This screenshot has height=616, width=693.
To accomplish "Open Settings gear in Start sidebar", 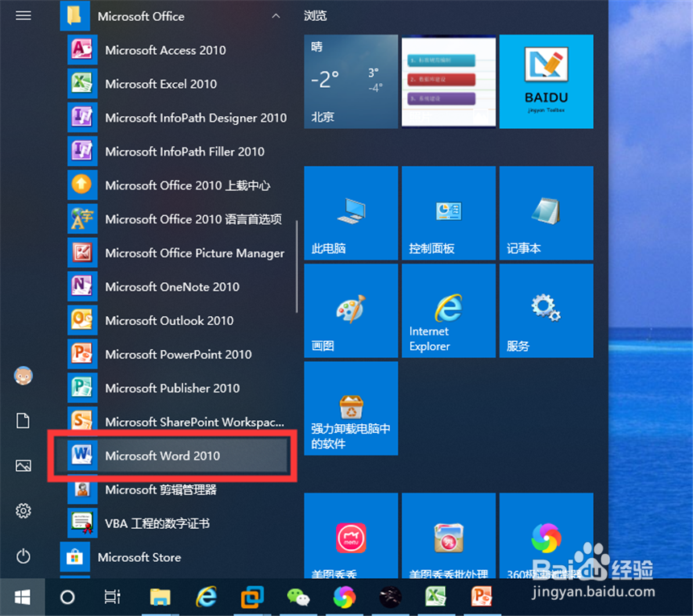I will click(23, 510).
